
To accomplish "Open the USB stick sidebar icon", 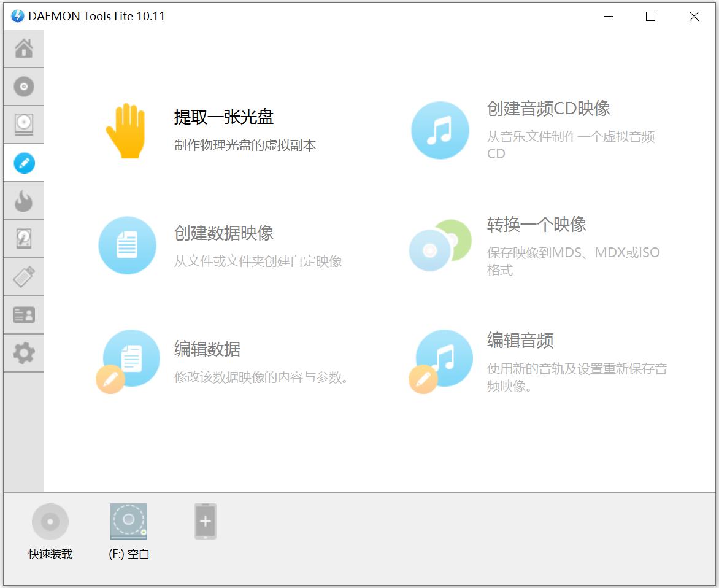I will click(24, 277).
